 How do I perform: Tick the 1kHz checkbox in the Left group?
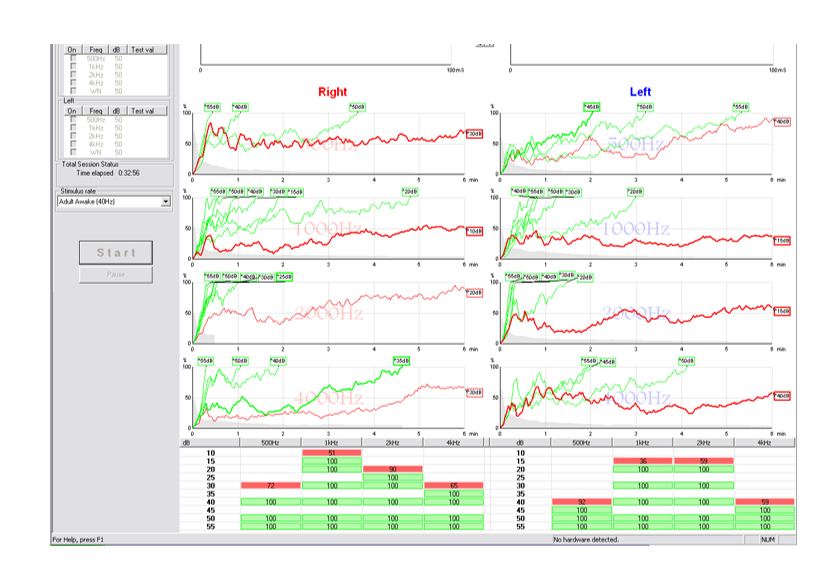click(x=73, y=128)
